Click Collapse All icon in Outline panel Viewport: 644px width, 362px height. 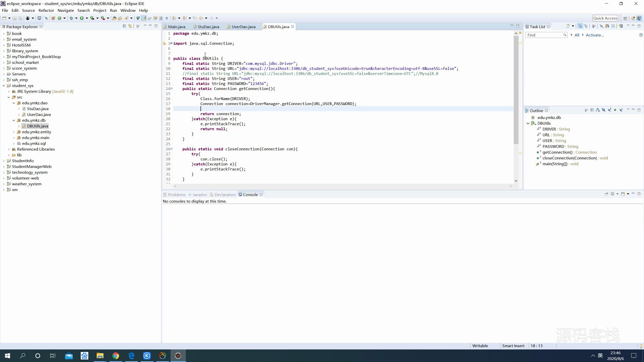point(592,110)
